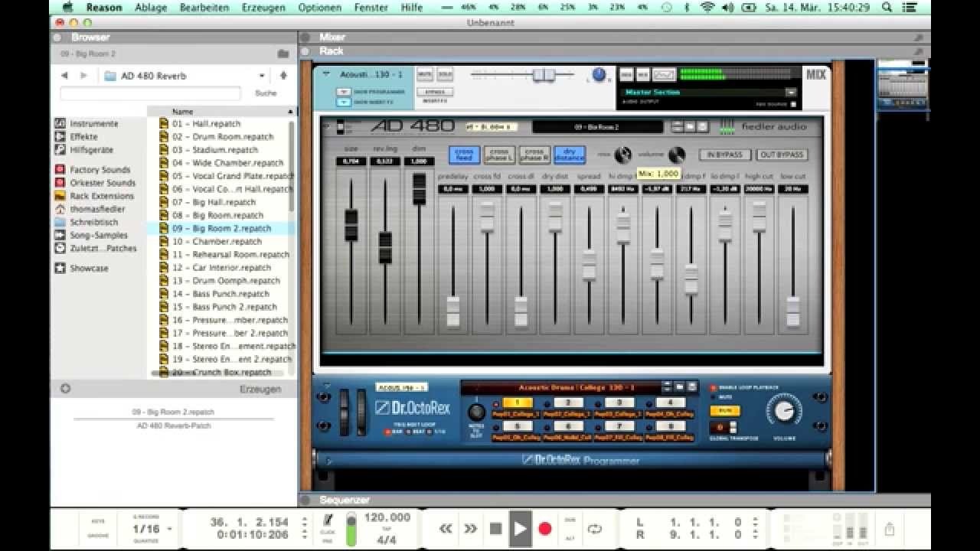The height and width of the screenshot is (551, 980).
Task: Click the tempo value 120.000
Action: pos(387,517)
